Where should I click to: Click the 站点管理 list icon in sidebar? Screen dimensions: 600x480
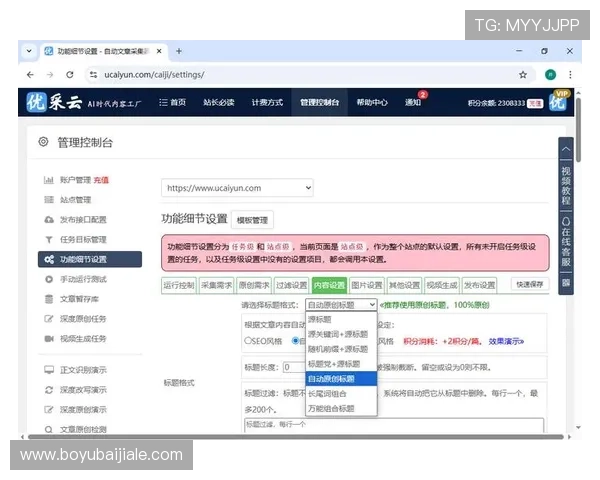(49, 200)
